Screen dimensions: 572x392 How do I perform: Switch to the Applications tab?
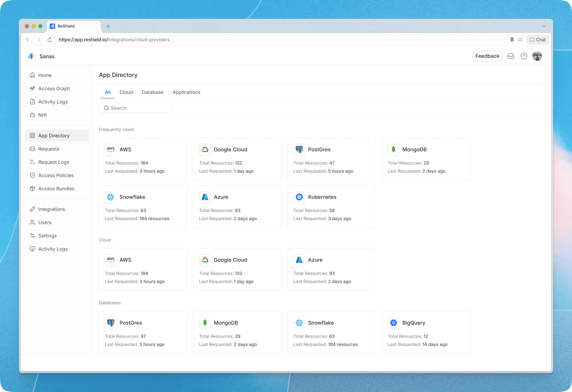(186, 92)
